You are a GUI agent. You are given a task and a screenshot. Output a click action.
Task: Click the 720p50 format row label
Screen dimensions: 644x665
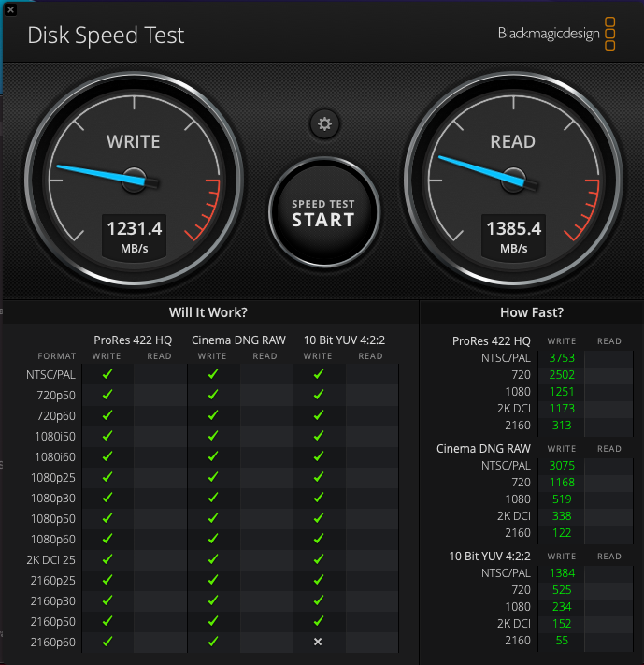pyautogui.click(x=56, y=396)
